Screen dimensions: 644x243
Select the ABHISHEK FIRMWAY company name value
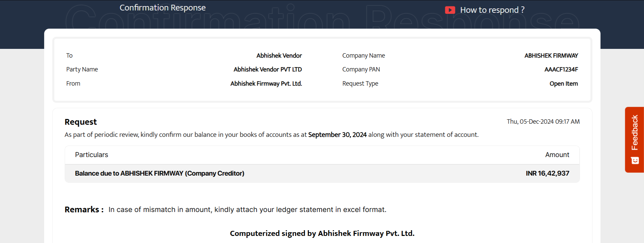point(551,56)
